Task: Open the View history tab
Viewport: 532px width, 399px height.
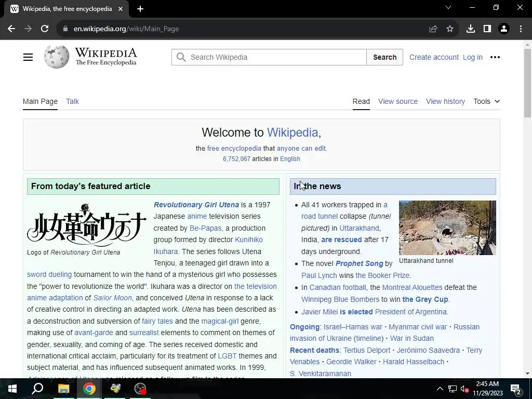Action: pos(445,101)
